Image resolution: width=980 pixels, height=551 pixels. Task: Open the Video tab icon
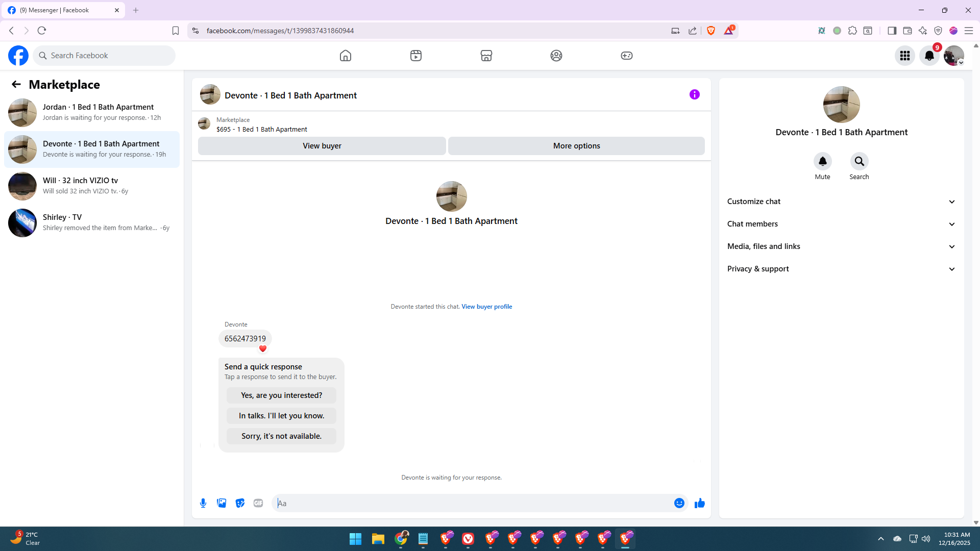(x=416, y=56)
